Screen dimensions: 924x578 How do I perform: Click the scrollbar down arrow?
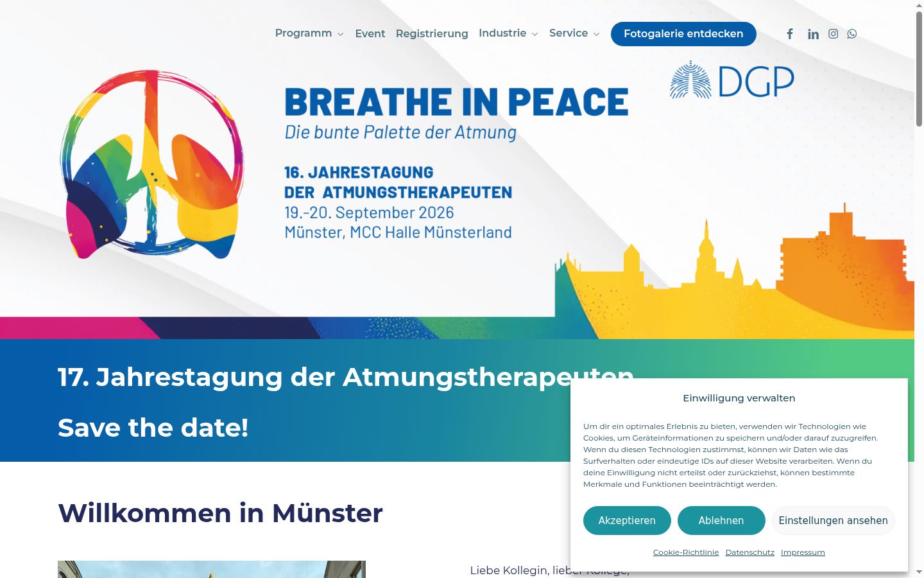click(919, 572)
